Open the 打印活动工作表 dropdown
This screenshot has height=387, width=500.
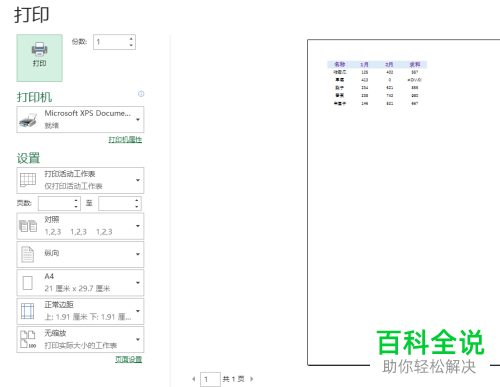[80, 180]
